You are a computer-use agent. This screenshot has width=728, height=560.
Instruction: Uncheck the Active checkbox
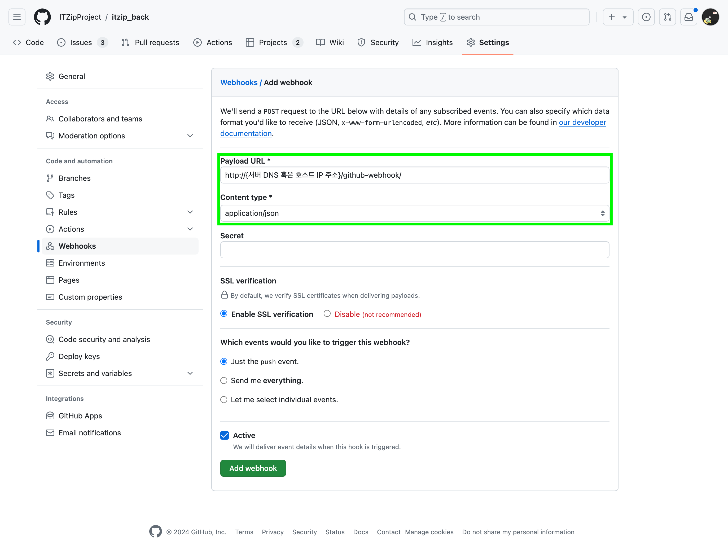[225, 435]
